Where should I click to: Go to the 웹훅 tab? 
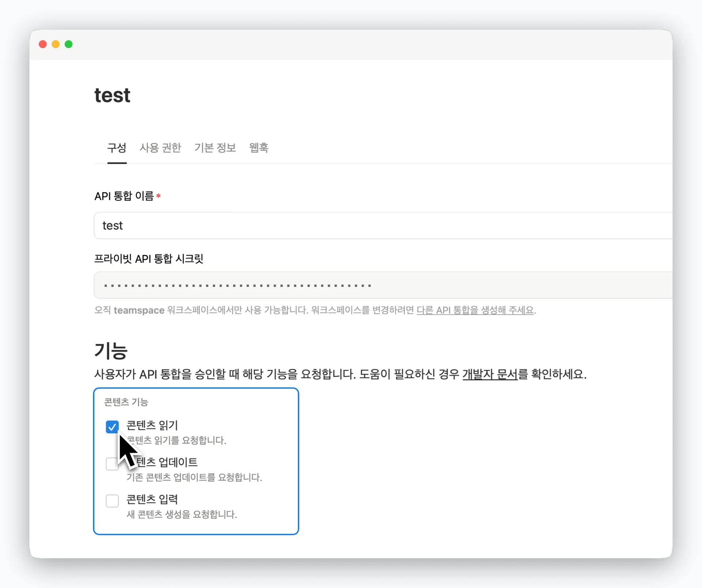click(x=258, y=148)
